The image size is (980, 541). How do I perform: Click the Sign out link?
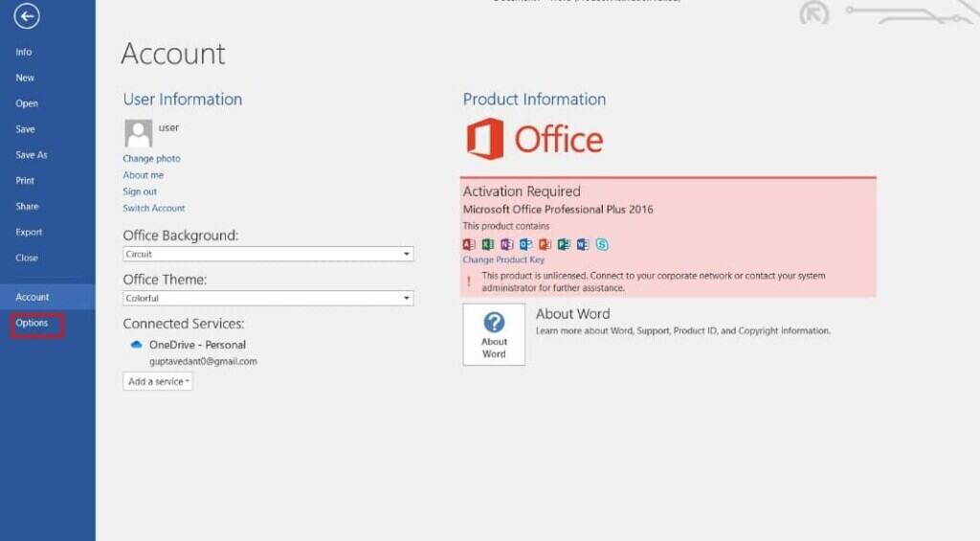coord(140,192)
